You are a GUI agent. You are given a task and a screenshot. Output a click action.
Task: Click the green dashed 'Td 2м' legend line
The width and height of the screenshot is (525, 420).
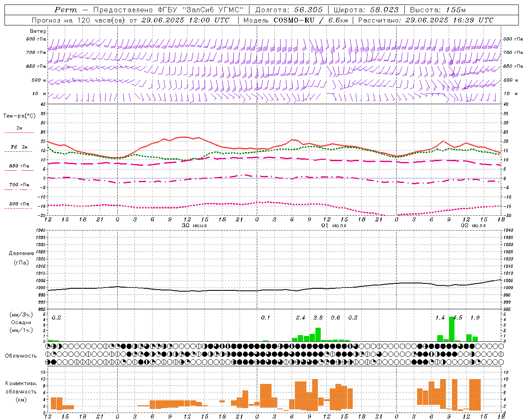18,152
